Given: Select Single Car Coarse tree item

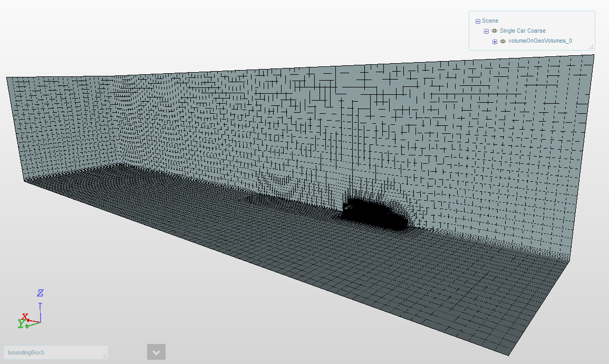Looking at the screenshot, I should [x=523, y=31].
